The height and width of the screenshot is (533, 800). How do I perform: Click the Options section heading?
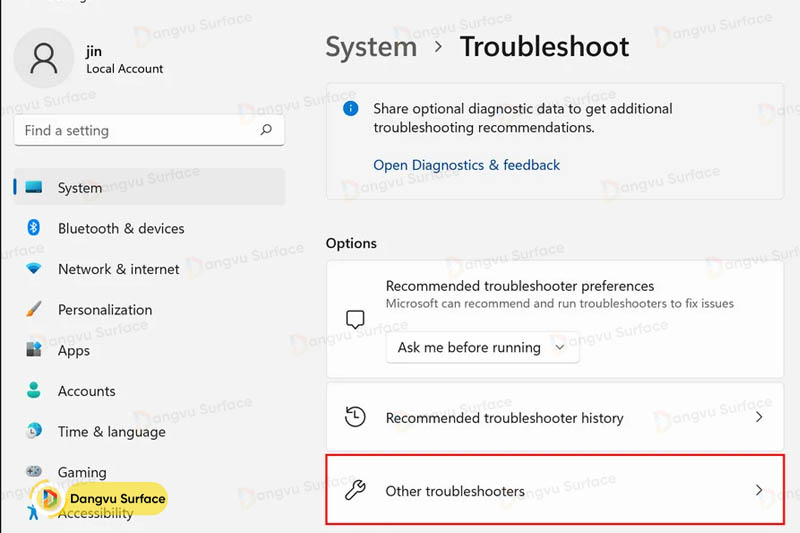(x=351, y=243)
